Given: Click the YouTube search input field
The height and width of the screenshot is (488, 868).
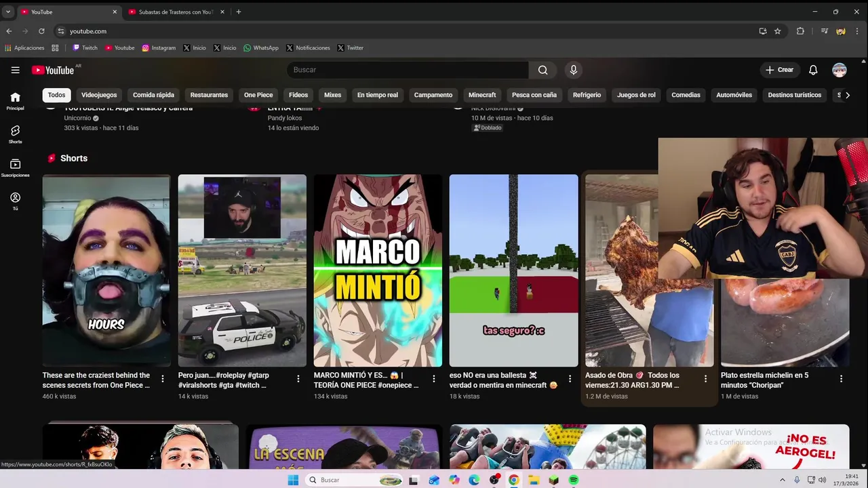Looking at the screenshot, I should click(x=408, y=70).
